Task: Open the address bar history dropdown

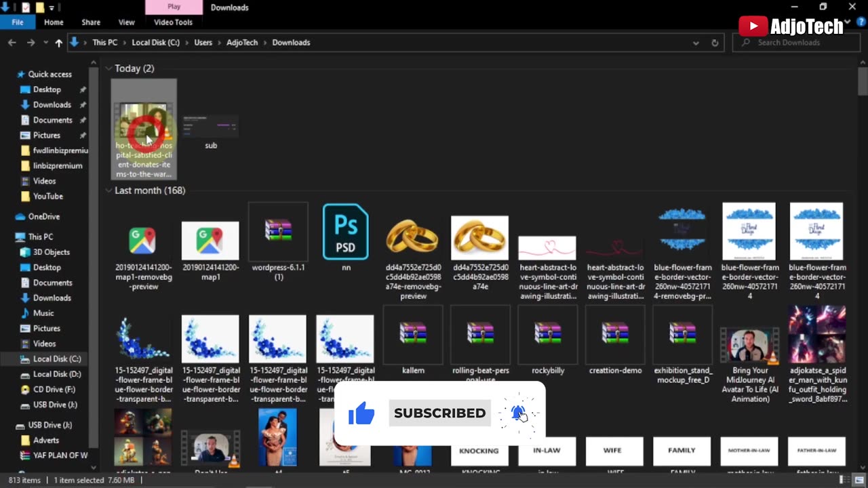Action: pos(696,43)
